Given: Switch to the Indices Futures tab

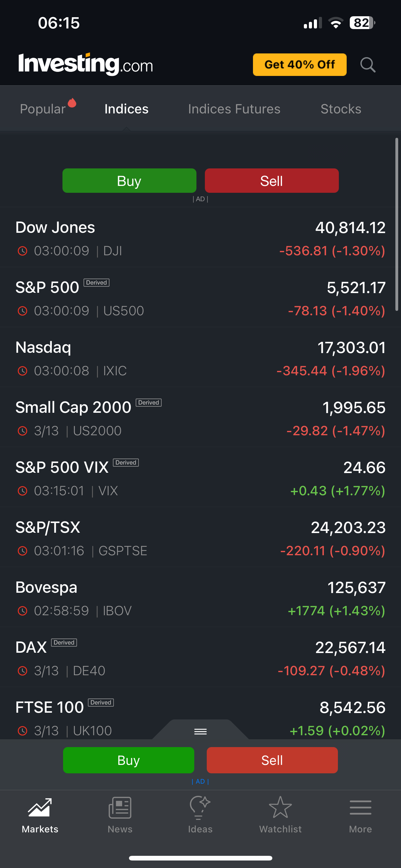Looking at the screenshot, I should (234, 109).
